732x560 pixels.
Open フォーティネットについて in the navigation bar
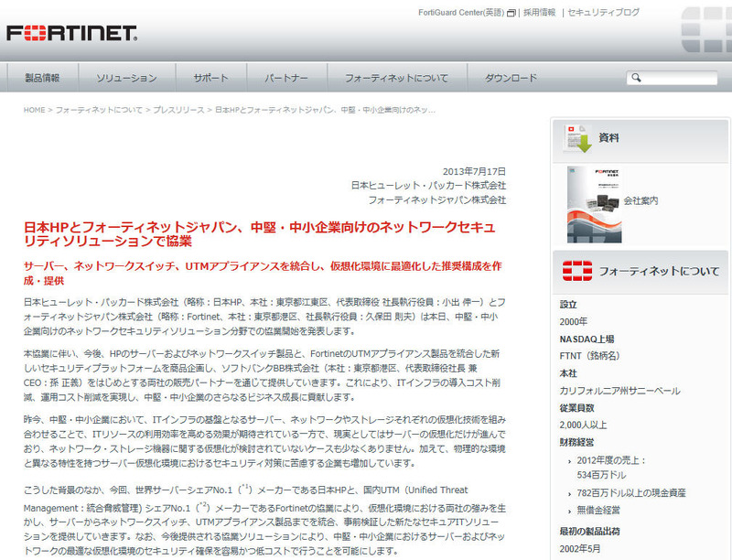pos(395,78)
